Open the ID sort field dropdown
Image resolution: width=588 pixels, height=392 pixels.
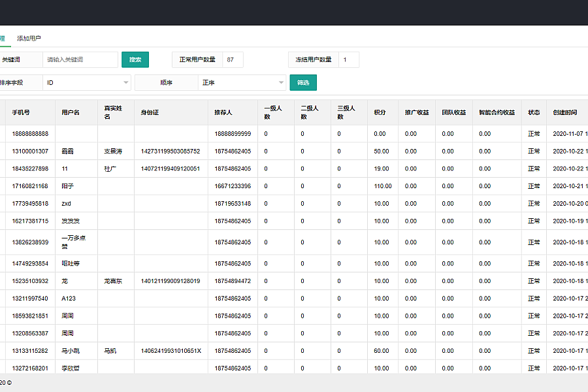87,82
